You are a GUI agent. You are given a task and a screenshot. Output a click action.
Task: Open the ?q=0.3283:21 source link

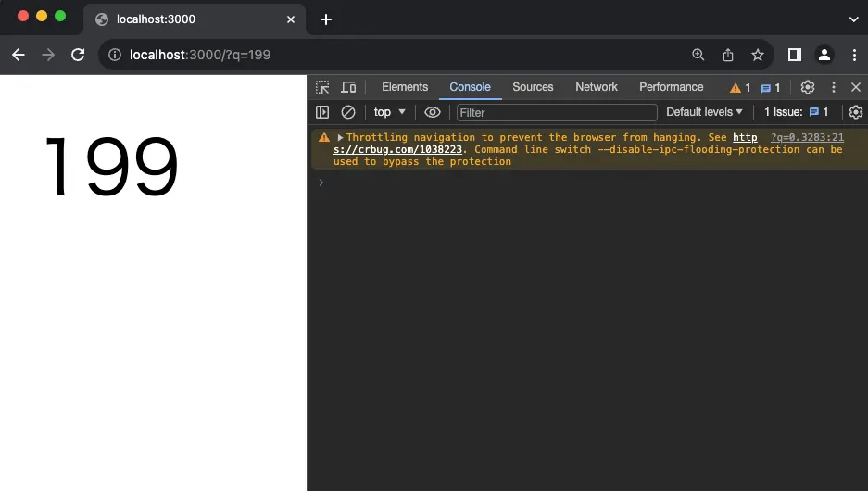click(807, 137)
